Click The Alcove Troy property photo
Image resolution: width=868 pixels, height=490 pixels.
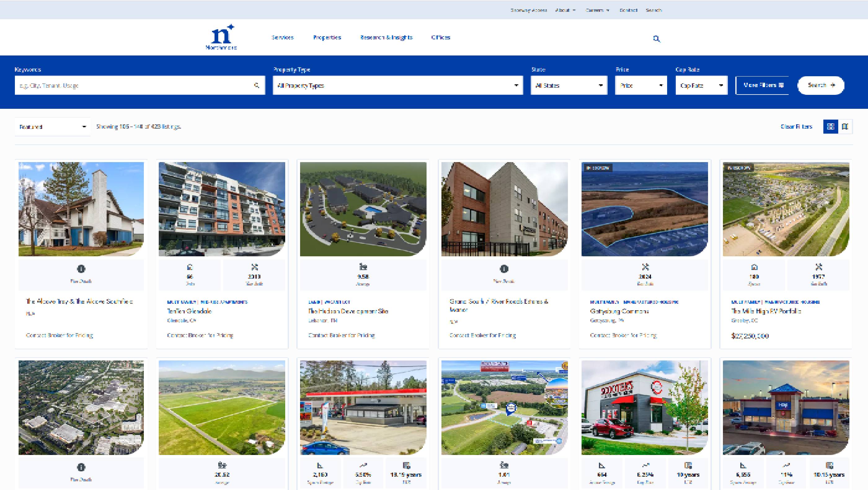click(81, 209)
